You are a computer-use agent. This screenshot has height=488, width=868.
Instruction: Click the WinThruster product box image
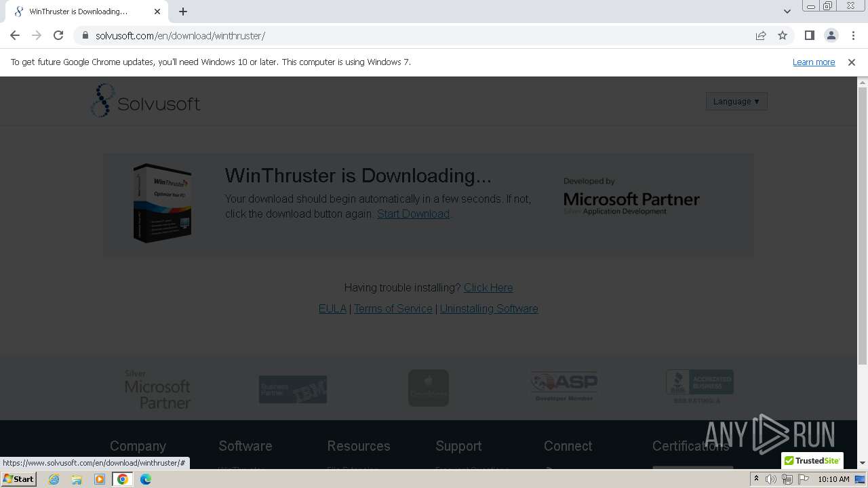162,203
